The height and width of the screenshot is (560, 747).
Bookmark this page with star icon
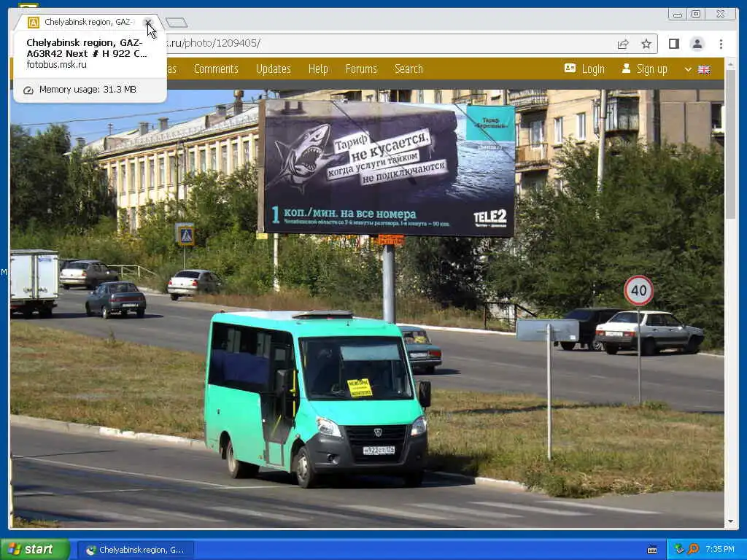(646, 44)
